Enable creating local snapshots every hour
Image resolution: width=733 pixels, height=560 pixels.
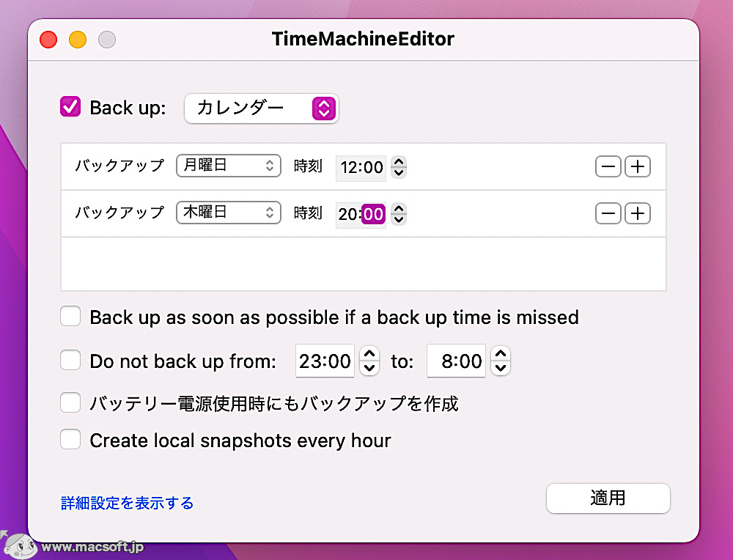tap(70, 439)
